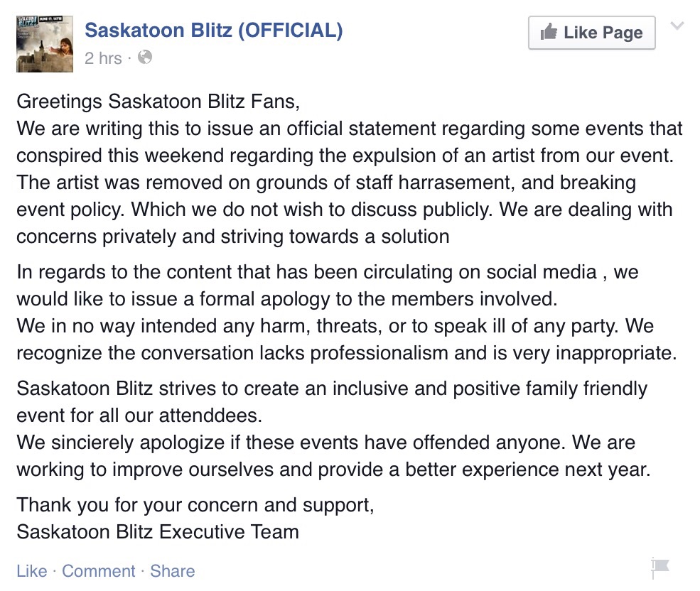700x591 pixels.
Task: Like this post
Action: pyautogui.click(x=32, y=571)
